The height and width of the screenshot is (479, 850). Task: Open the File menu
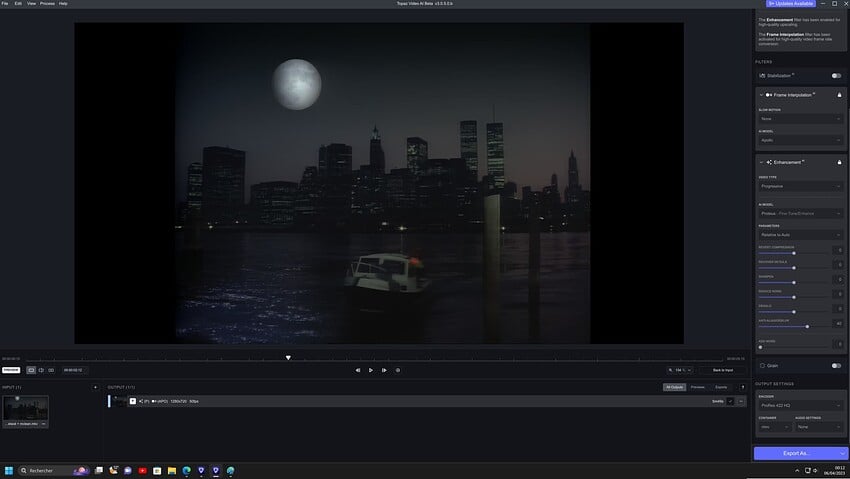pos(5,3)
